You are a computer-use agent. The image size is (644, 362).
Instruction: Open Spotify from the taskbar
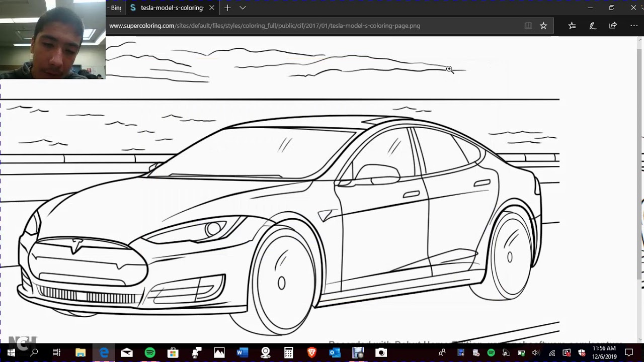pos(150,353)
